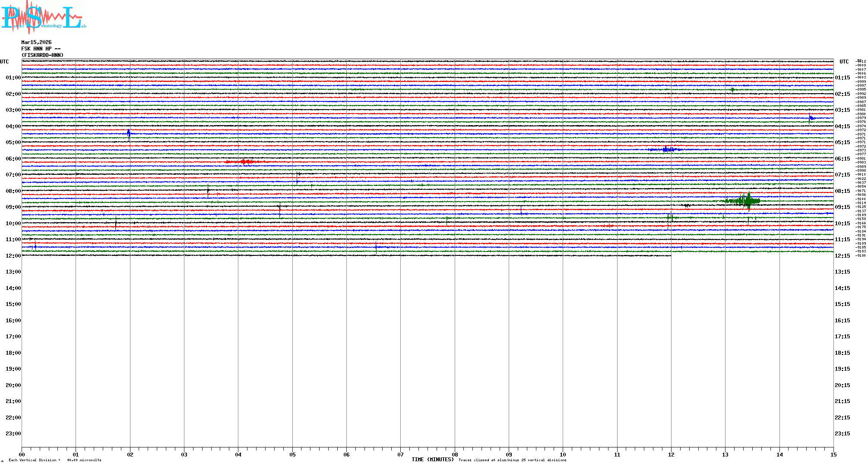
Task: Click the Traces clipped footnote text
Action: point(512,460)
